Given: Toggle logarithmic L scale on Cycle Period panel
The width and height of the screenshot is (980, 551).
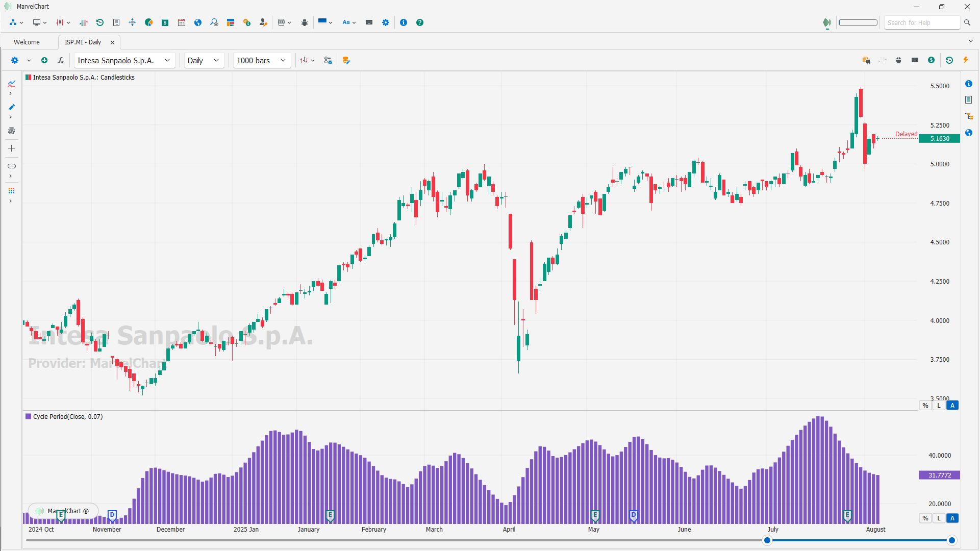Looking at the screenshot, I should (x=939, y=518).
